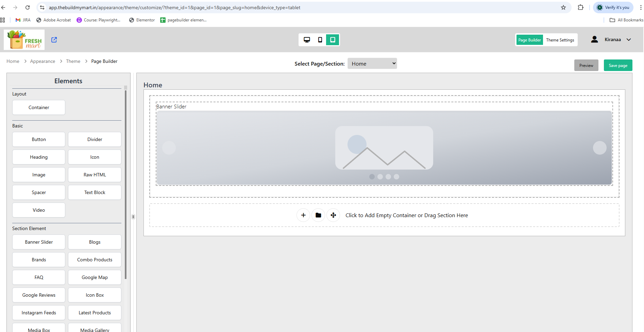Go to next banner slide
This screenshot has width=644, height=332.
[x=600, y=148]
